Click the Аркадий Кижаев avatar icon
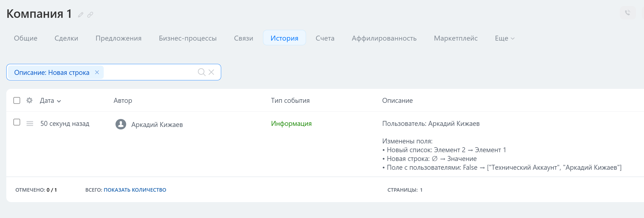The height and width of the screenshot is (218, 644). [x=121, y=124]
